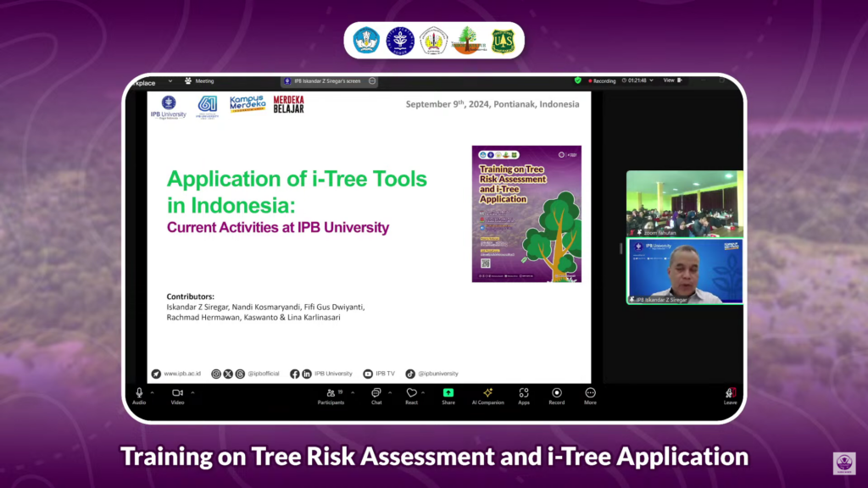The image size is (868, 488).
Task: Click the YouTube icon beside IPB TV
Action: (368, 374)
